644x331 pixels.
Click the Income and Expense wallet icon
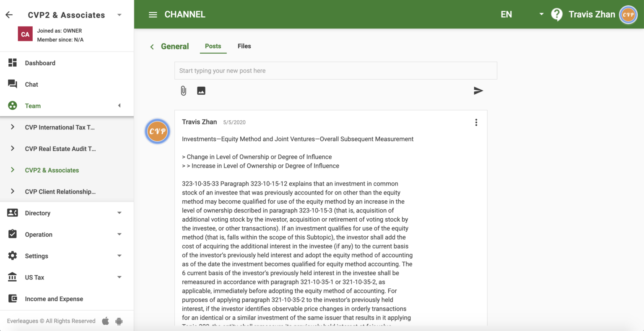coord(13,298)
